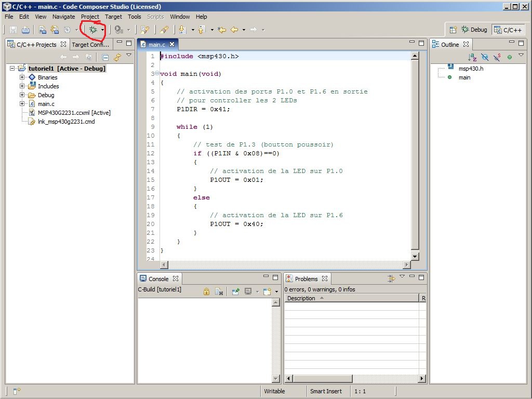Image resolution: width=532 pixels, height=399 pixels.
Task: Click the yellow Back navigation arrow
Action: point(234,30)
